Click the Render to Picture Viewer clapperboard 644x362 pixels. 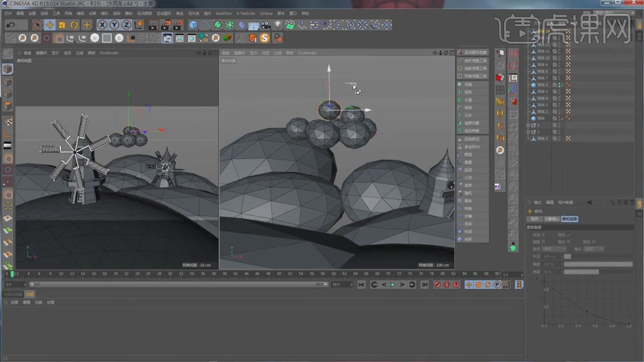tap(165, 25)
